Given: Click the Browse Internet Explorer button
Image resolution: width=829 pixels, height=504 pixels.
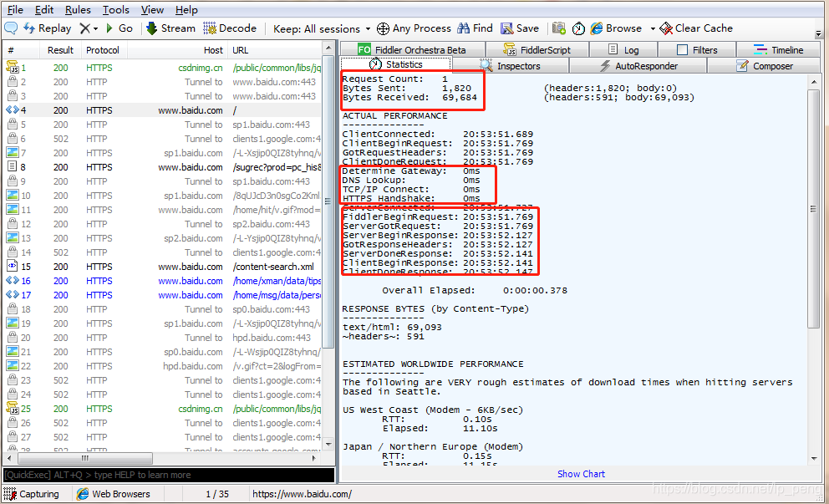Looking at the screenshot, I should click(616, 28).
